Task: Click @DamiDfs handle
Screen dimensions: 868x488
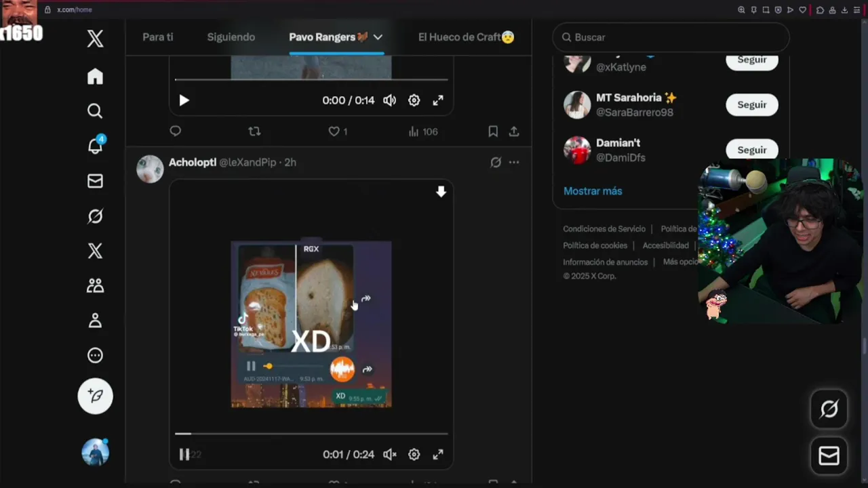Action: coord(620,158)
